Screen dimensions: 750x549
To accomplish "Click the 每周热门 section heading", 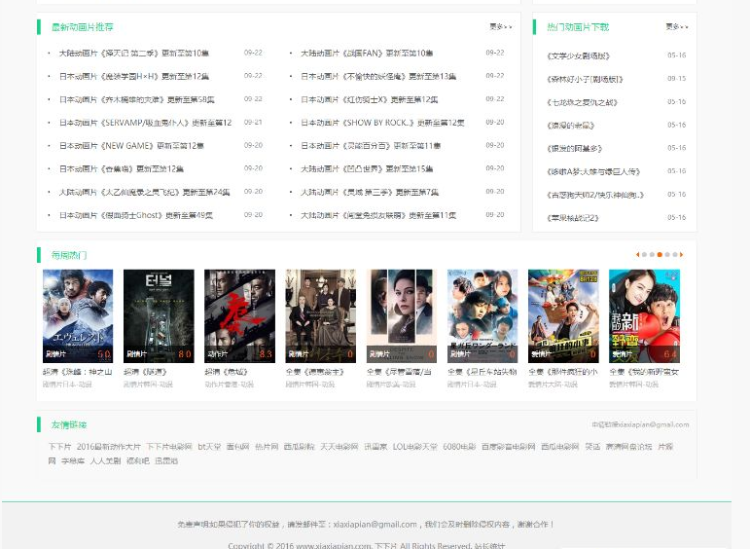I will pyautogui.click(x=69, y=255).
